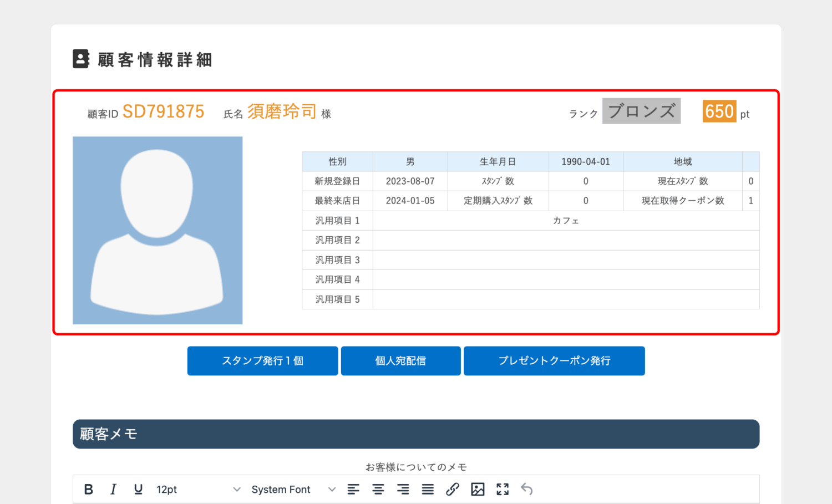Click the ブロンズ rank badge

[x=641, y=111]
